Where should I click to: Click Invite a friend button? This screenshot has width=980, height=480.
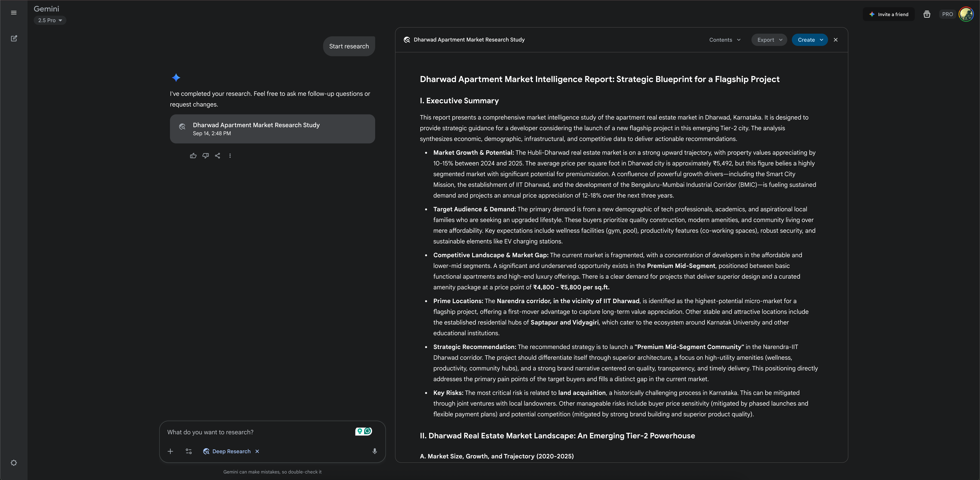(x=888, y=15)
